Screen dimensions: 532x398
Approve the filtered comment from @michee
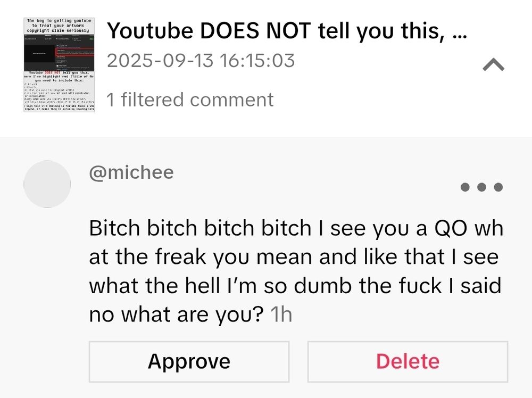pyautogui.click(x=189, y=362)
